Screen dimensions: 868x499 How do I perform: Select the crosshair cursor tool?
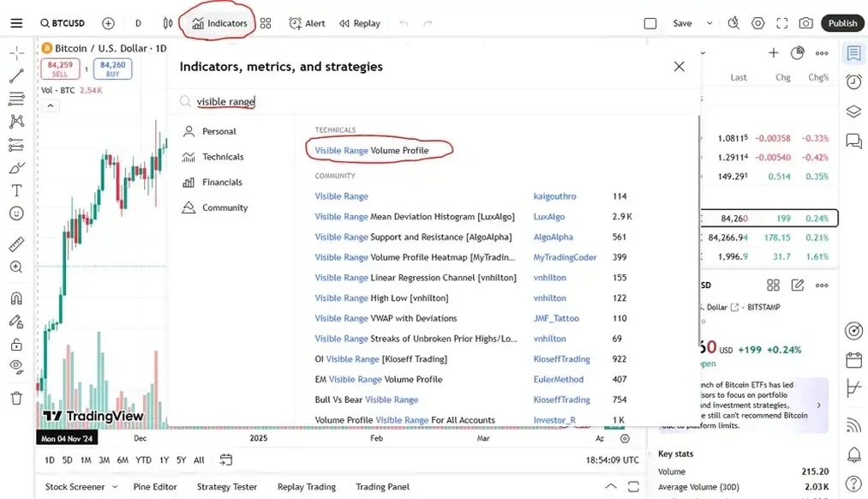tap(16, 53)
